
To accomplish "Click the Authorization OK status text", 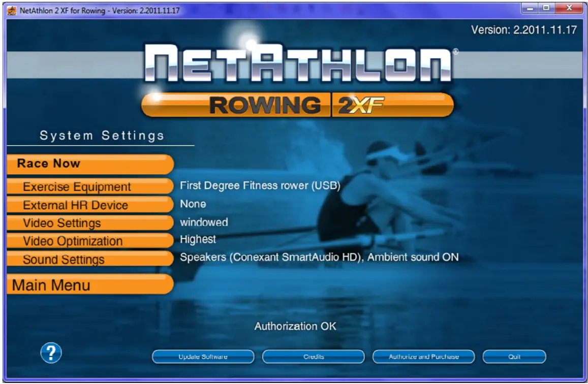I will 295,327.
